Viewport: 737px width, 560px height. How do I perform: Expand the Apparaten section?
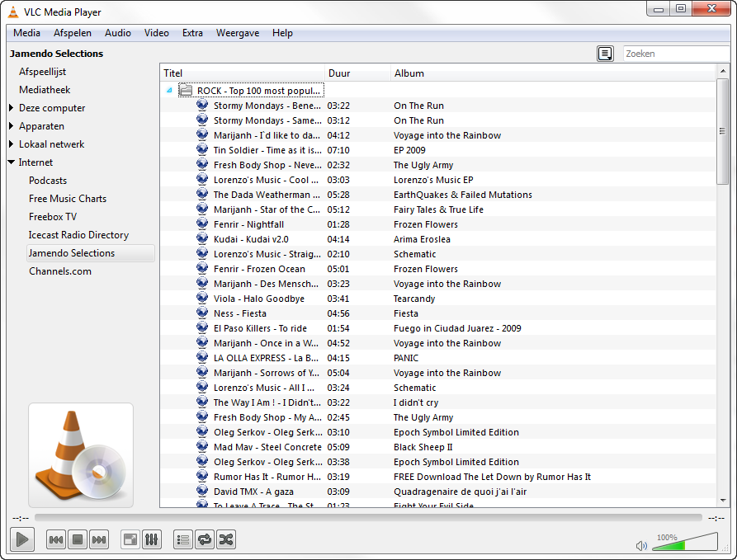(11, 126)
